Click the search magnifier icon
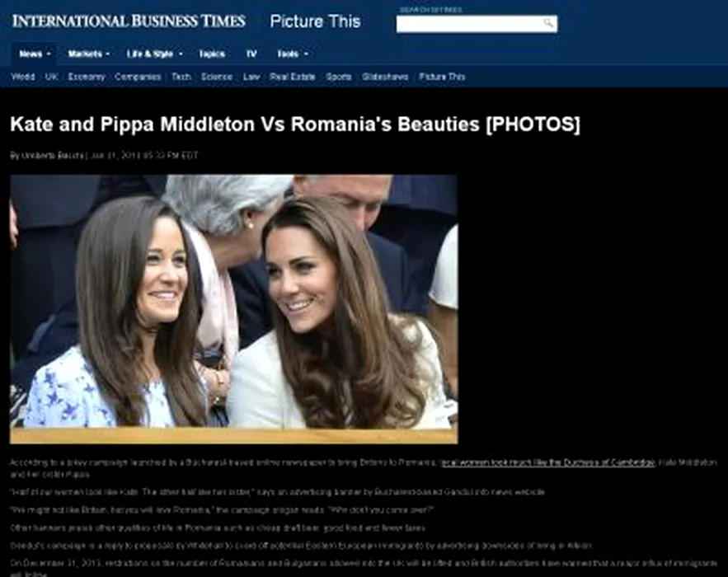Viewport: 728px width, 577px height. [x=548, y=23]
